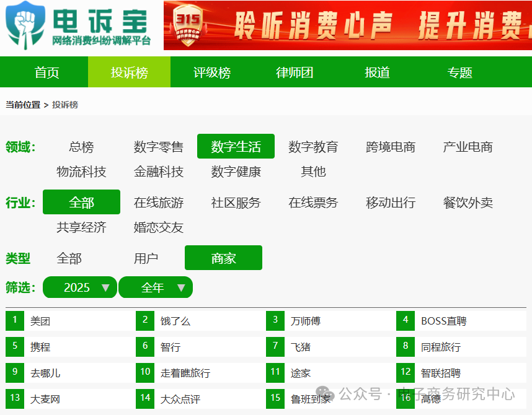This screenshot has width=532, height=415.
Task: Expand the 2025 dropdown arrow
Action: tap(105, 287)
